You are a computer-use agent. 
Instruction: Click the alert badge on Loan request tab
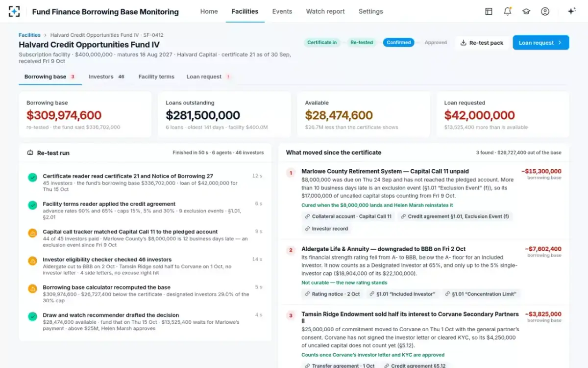pyautogui.click(x=228, y=77)
